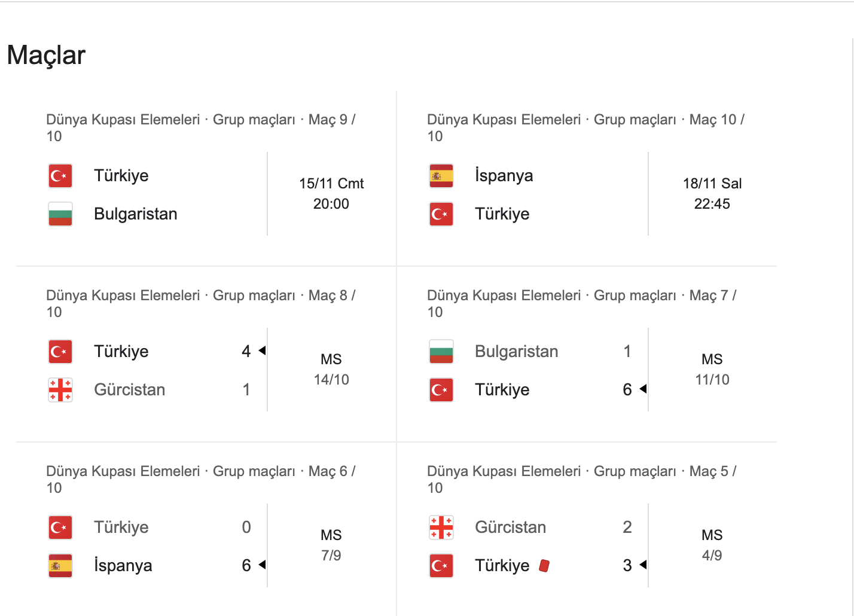This screenshot has height=616, width=854.
Task: Click winner arrow next to Türkiye's 4 score
Action: [262, 351]
